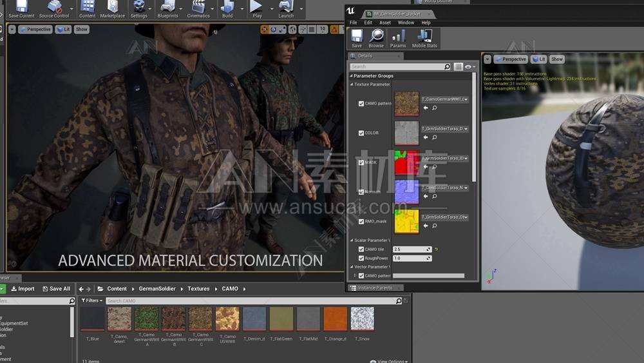
Task: Click the content browser back arrow
Action: (x=81, y=289)
